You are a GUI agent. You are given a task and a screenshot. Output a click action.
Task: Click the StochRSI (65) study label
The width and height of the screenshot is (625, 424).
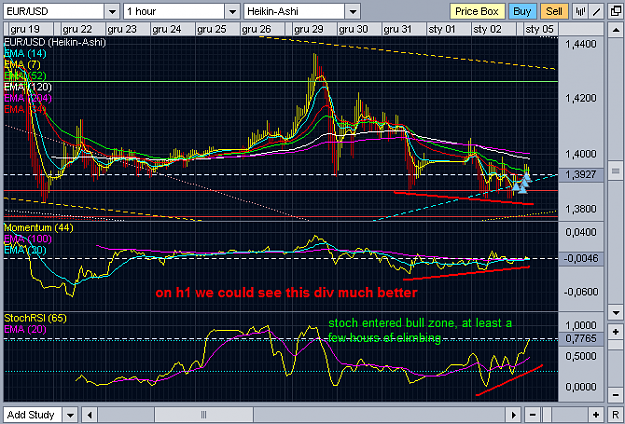(35, 318)
